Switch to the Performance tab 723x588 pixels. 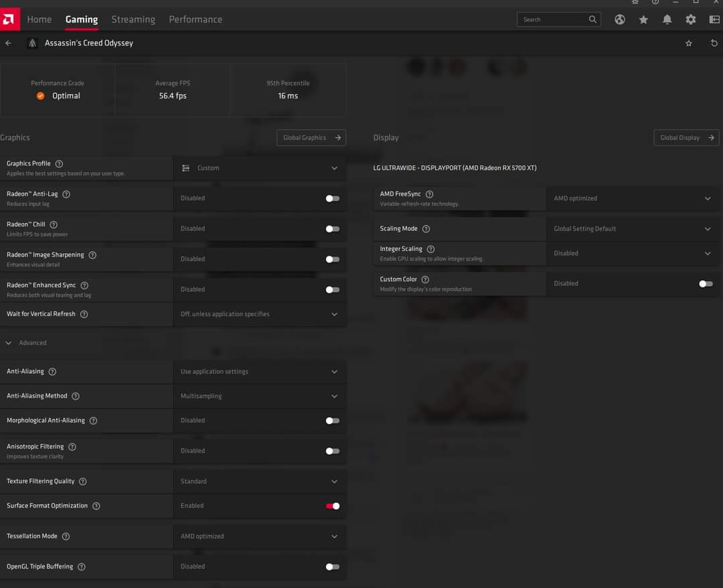[195, 19]
